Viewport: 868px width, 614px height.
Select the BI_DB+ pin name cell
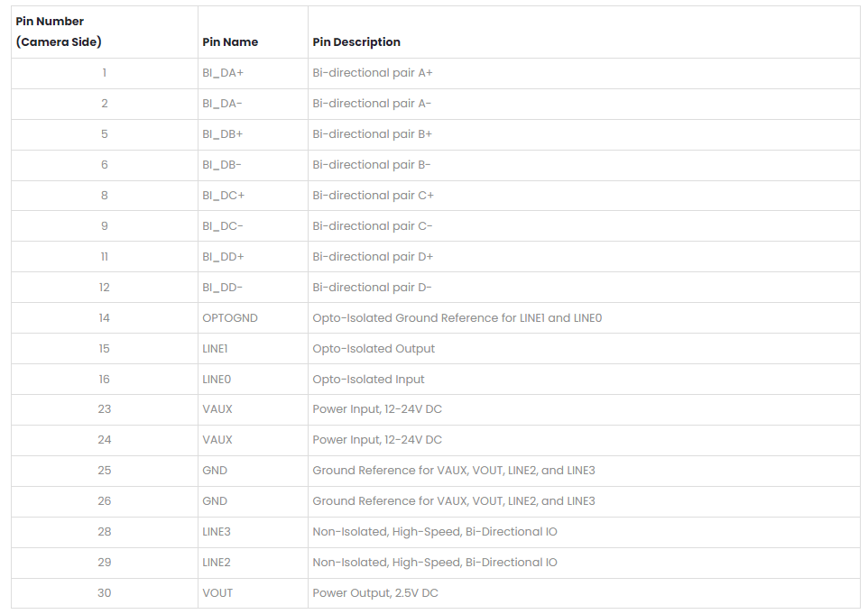pos(223,134)
